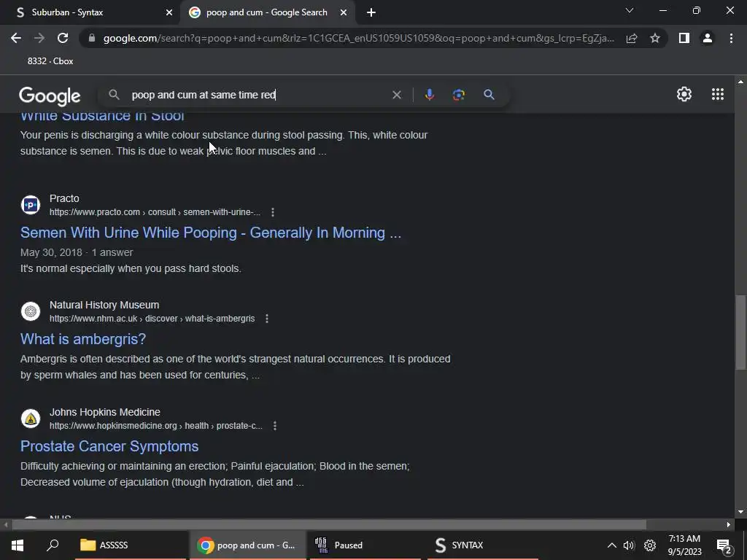Switch to the SYNTAX taskbar app
The width and height of the screenshot is (747, 560).
click(x=482, y=545)
